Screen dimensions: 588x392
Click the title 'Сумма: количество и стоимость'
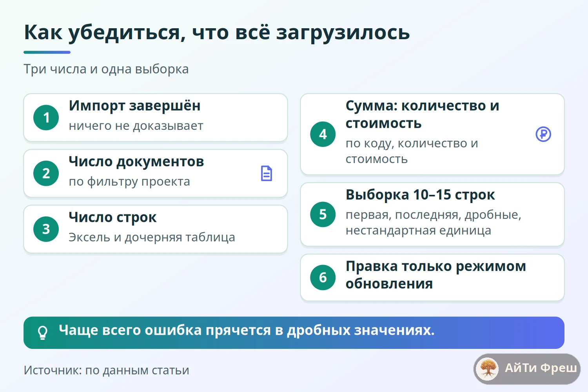point(422,114)
